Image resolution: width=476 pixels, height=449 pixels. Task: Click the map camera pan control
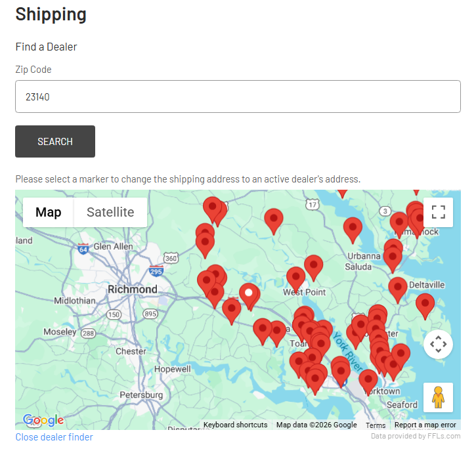(438, 344)
